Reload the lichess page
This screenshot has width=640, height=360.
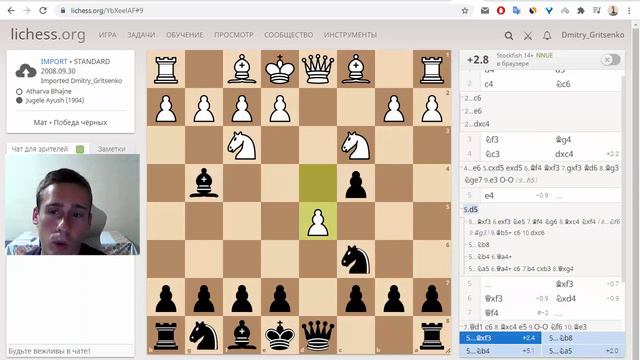(43, 11)
